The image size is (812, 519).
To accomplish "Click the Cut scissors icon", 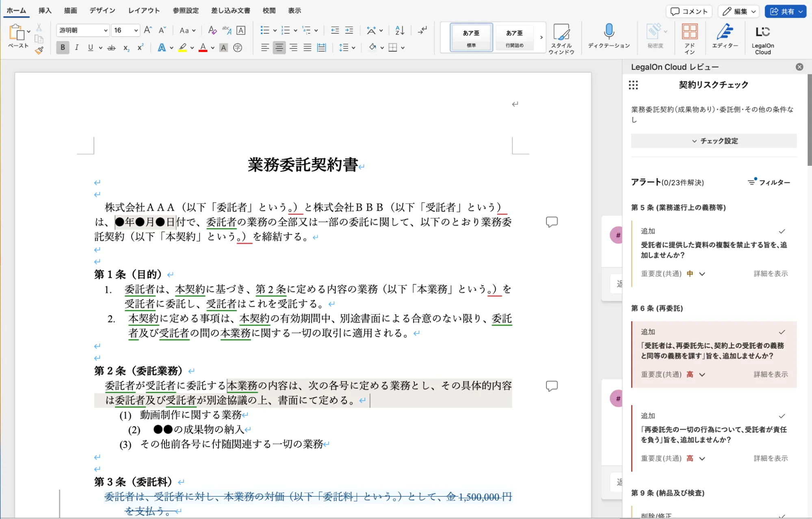I will coord(39,28).
